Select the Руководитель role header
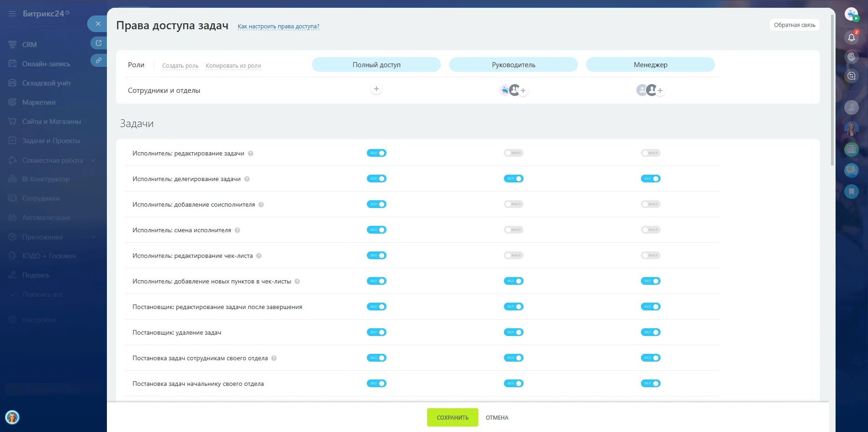Screen dimensions: 868x432 [513, 65]
